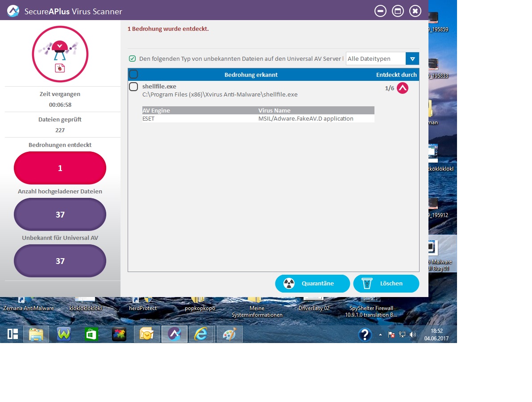This screenshot has width=532, height=402.
Task: Open herdProtect desktop shortcut
Action: [x=143, y=305]
